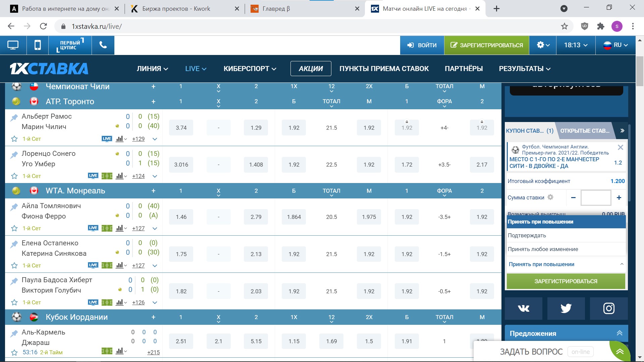644x362 pixels.
Task: Open the Twitter social link
Action: [x=566, y=308]
